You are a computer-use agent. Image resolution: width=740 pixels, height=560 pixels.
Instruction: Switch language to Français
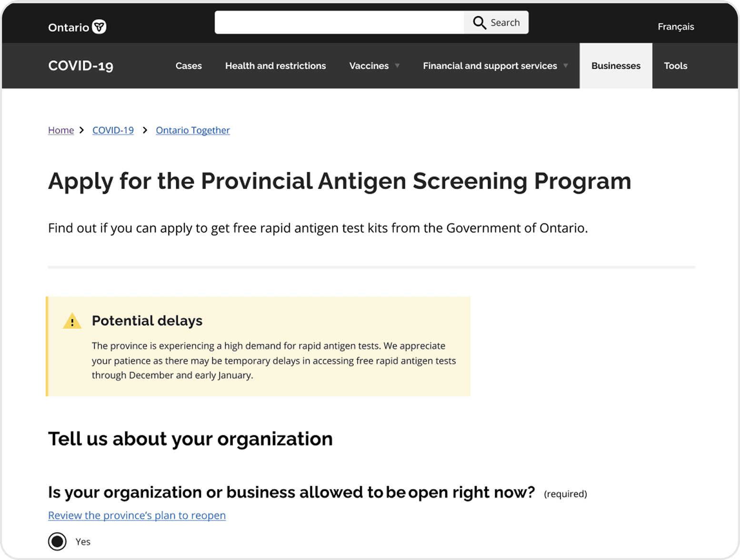point(676,27)
